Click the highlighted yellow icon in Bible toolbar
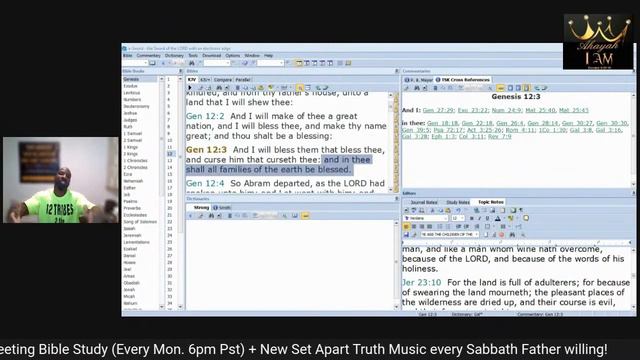 tap(300, 87)
